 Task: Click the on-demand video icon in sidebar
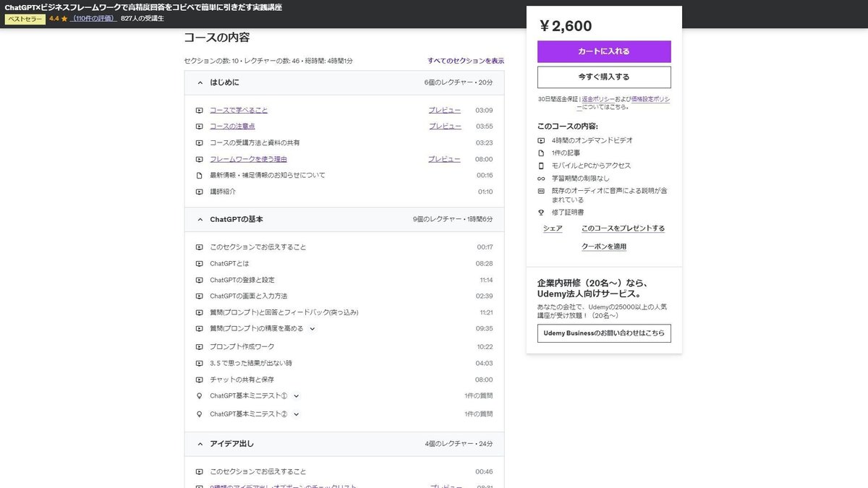pos(541,140)
